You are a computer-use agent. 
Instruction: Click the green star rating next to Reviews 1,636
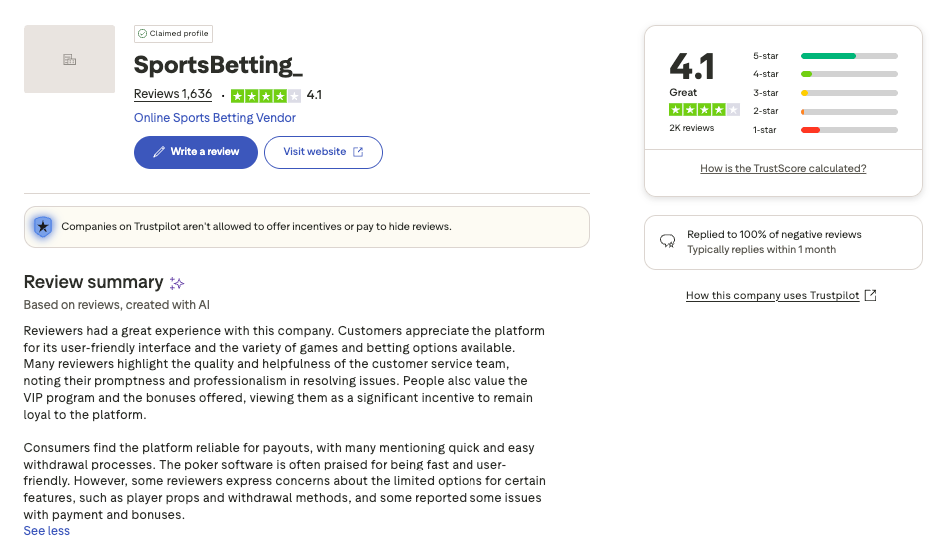point(265,96)
